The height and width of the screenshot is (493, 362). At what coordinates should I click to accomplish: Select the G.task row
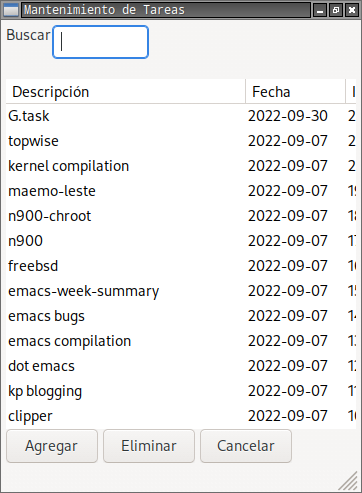(x=181, y=116)
